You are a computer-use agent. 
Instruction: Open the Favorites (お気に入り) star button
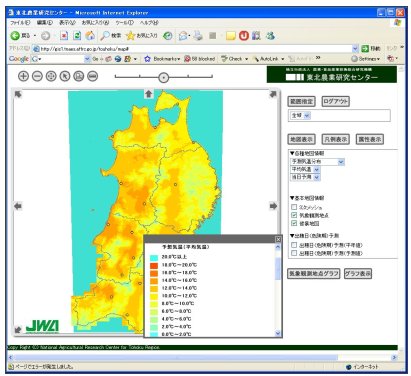tap(141, 36)
